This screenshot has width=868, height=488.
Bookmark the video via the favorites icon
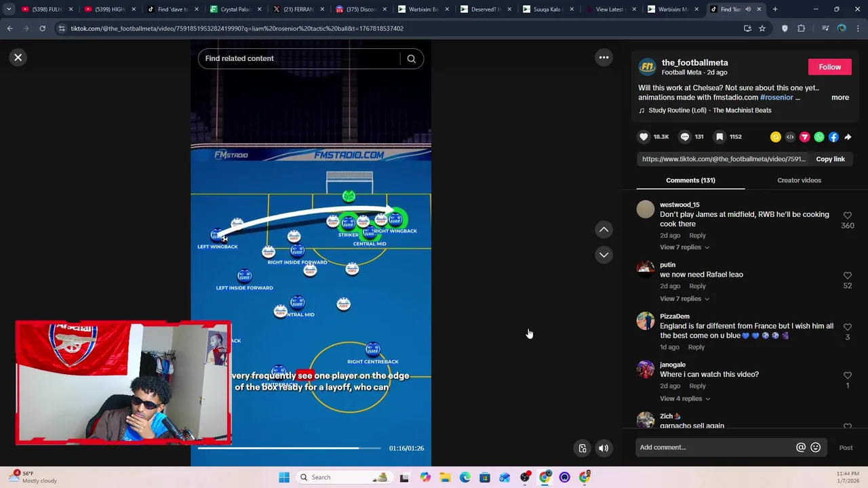[x=719, y=137]
